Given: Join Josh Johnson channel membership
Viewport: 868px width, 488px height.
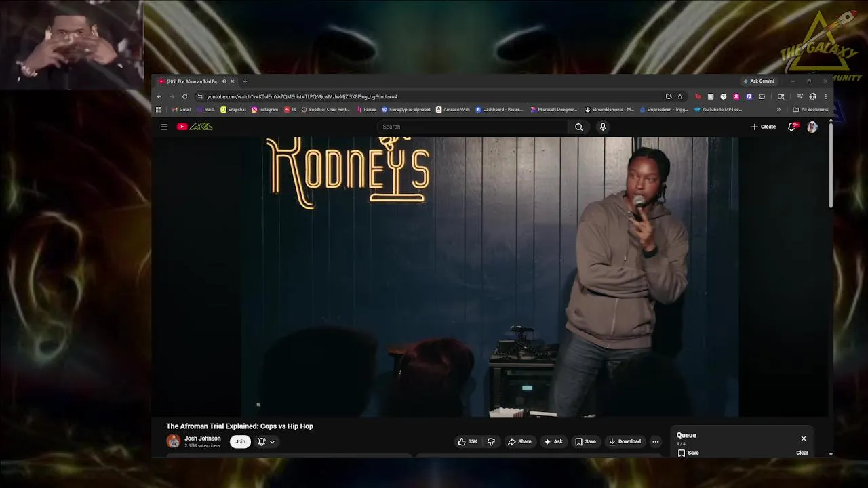Looking at the screenshot, I should pyautogui.click(x=240, y=441).
